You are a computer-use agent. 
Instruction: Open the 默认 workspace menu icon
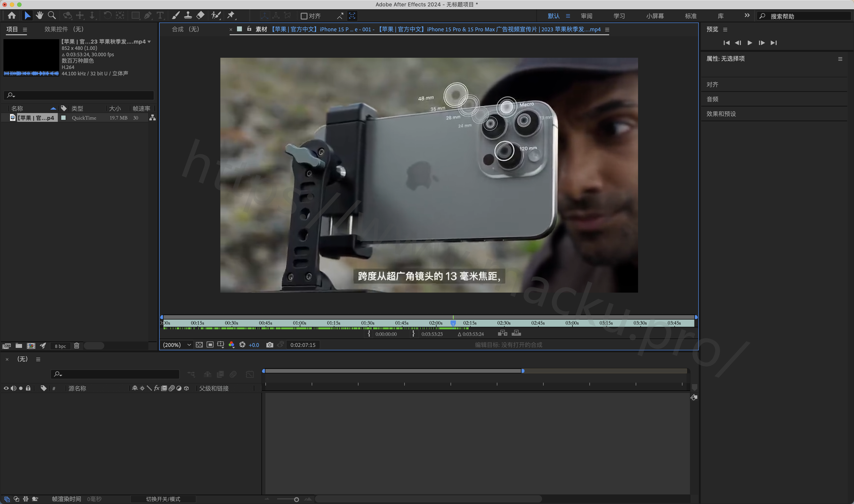click(568, 16)
